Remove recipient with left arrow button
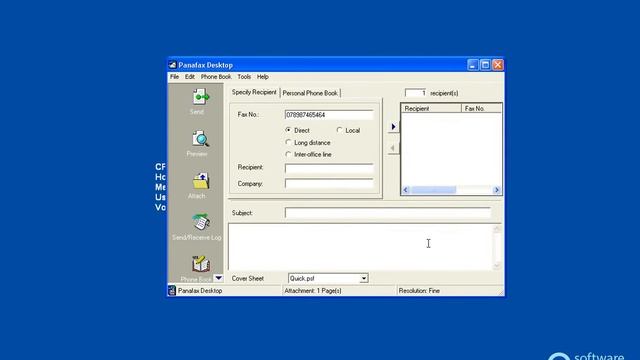 [x=393, y=148]
